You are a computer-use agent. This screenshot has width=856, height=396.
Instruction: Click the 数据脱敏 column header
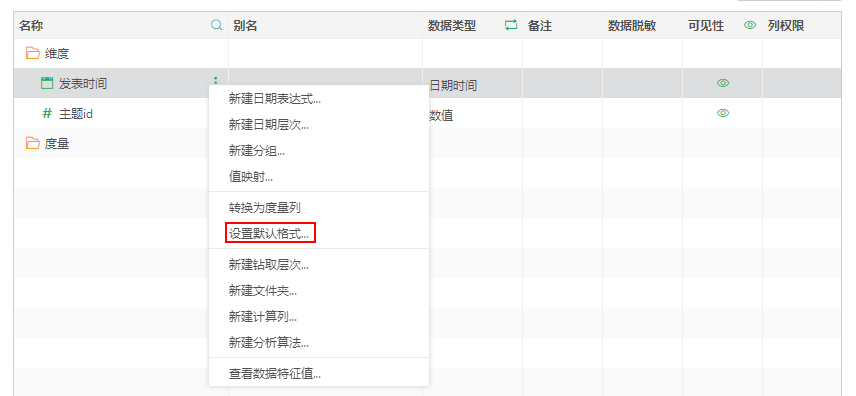pos(632,26)
